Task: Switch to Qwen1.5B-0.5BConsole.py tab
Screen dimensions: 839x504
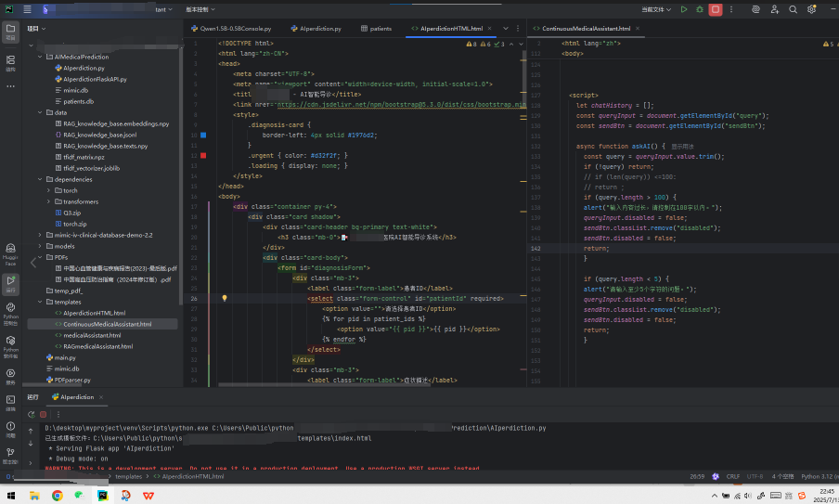Action: pyautogui.click(x=231, y=29)
